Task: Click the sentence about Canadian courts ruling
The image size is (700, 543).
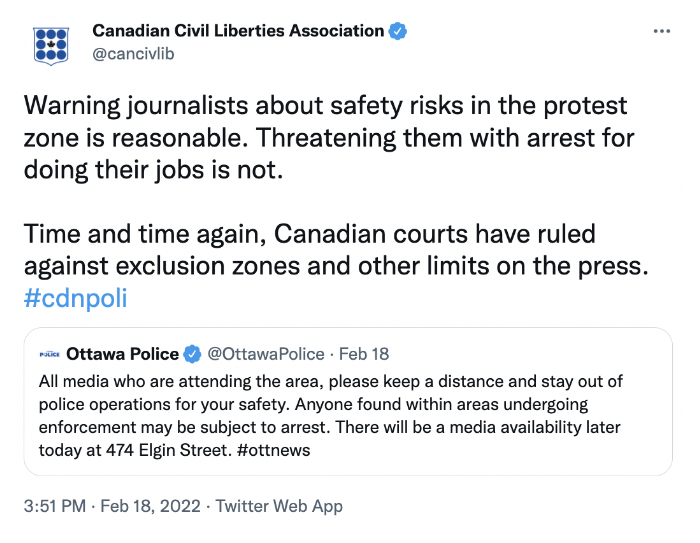Action: pyautogui.click(x=336, y=250)
